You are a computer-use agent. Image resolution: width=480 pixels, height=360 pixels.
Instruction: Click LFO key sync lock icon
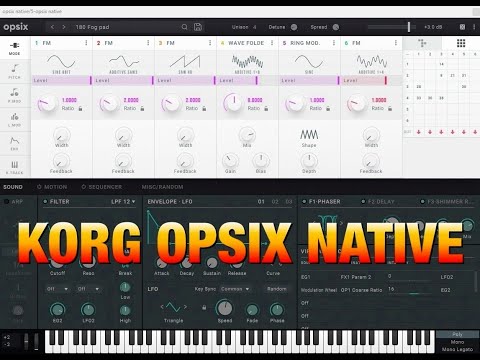[x=204, y=307]
